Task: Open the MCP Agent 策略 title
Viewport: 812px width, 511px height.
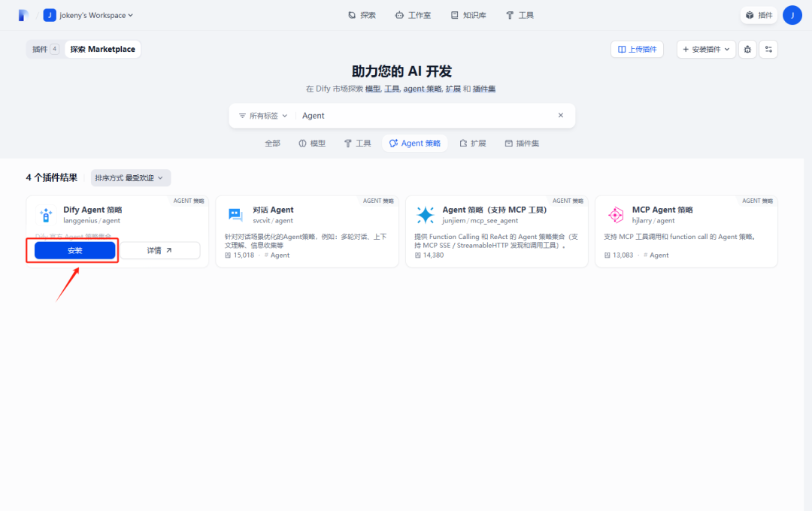Action: click(662, 210)
